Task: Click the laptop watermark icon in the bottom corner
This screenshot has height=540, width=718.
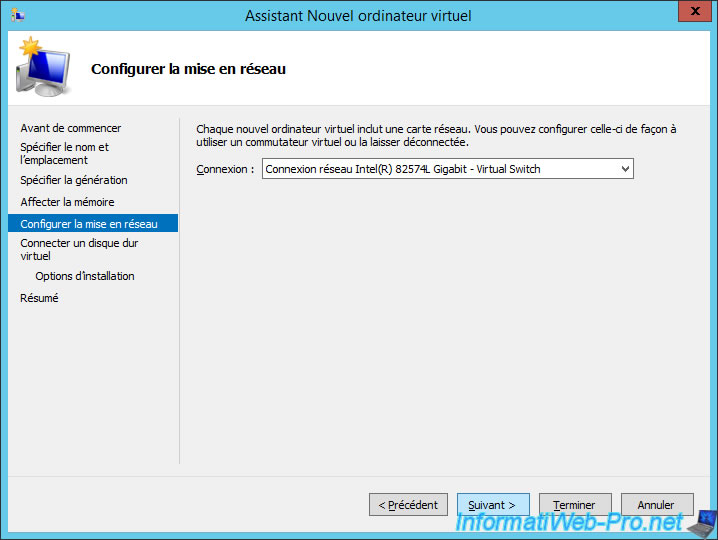Action: coord(704,521)
